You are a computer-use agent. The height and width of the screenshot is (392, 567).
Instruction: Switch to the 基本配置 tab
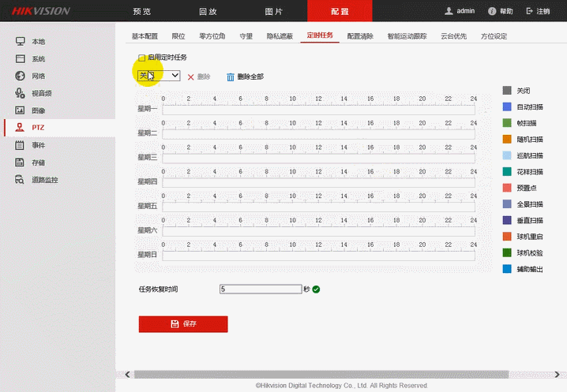[145, 36]
